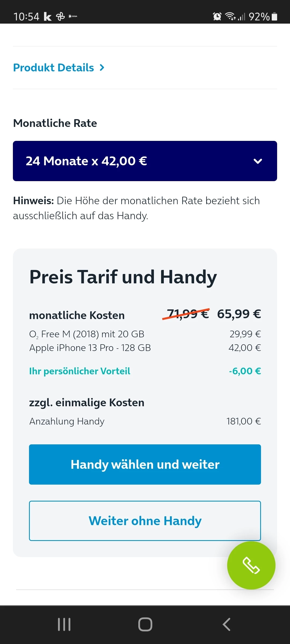Choose Weiter ohne Handy button
Screen dimensions: 290x644
click(x=145, y=521)
